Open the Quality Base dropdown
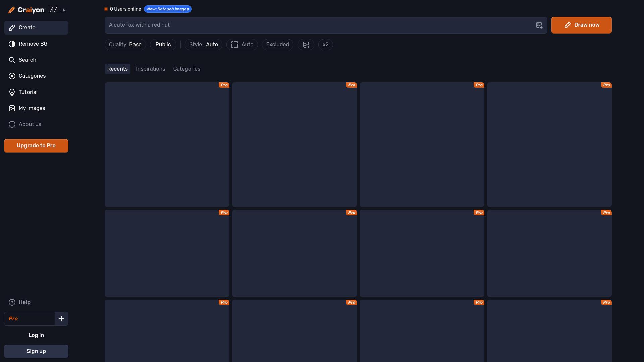Screen dimensions: 644x362 tap(125, 44)
